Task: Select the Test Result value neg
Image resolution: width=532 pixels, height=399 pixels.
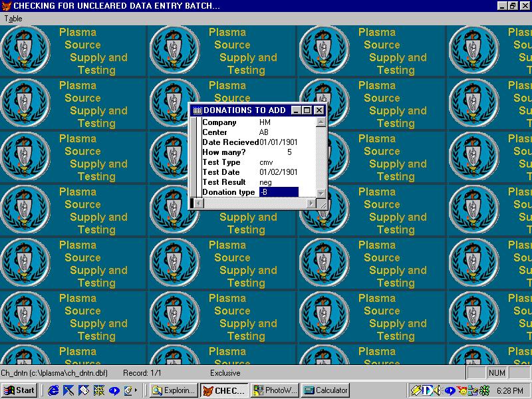Action: [x=265, y=182]
